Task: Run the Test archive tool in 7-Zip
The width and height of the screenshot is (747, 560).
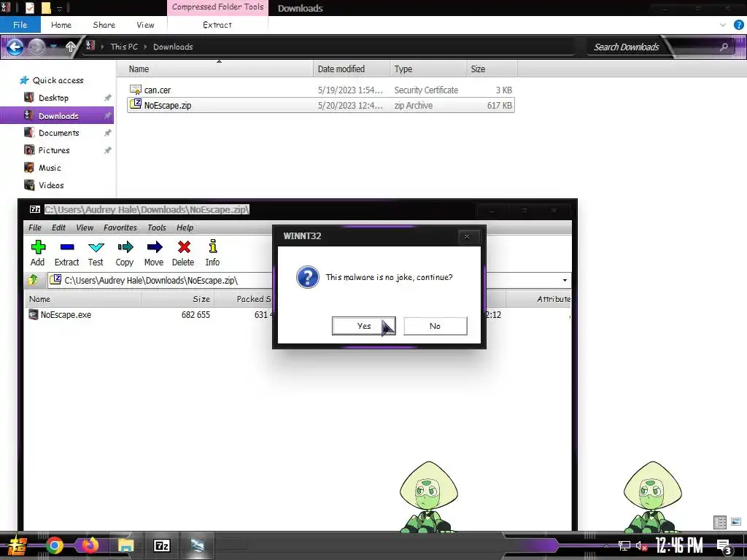Action: click(x=96, y=247)
